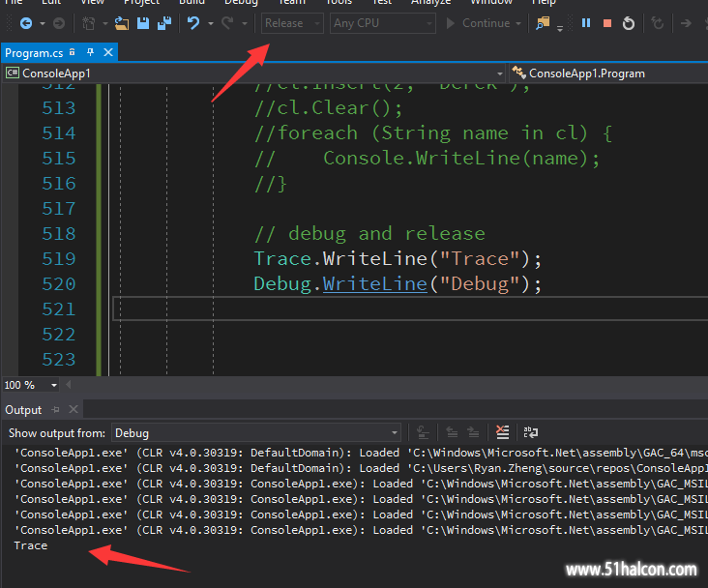Open the Release solution configuration combo box
Screen dimensions: 708x588
[x=292, y=23]
